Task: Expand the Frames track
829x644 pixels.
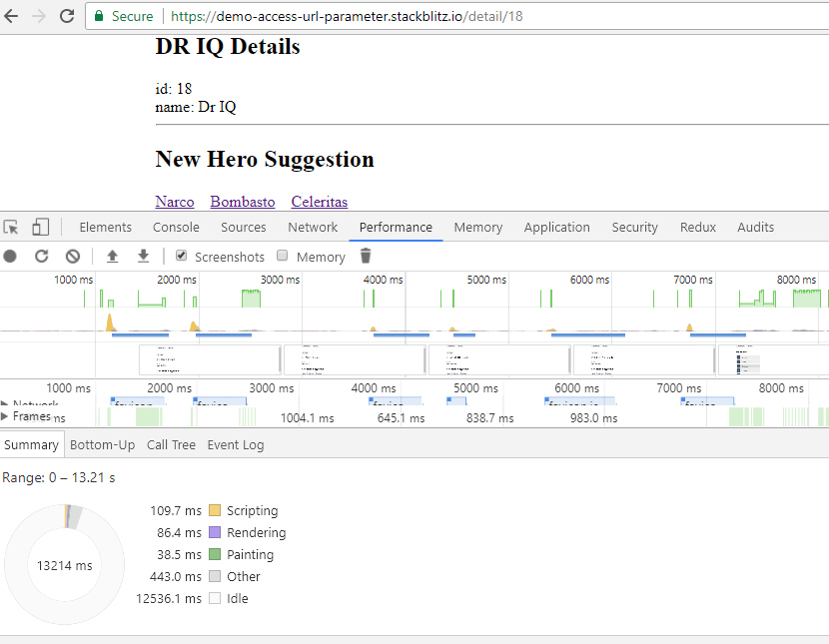Action: coord(5,416)
